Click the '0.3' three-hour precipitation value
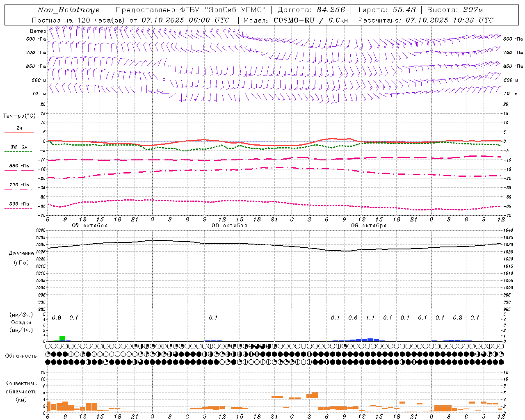The image size is (525, 420). 457,317
